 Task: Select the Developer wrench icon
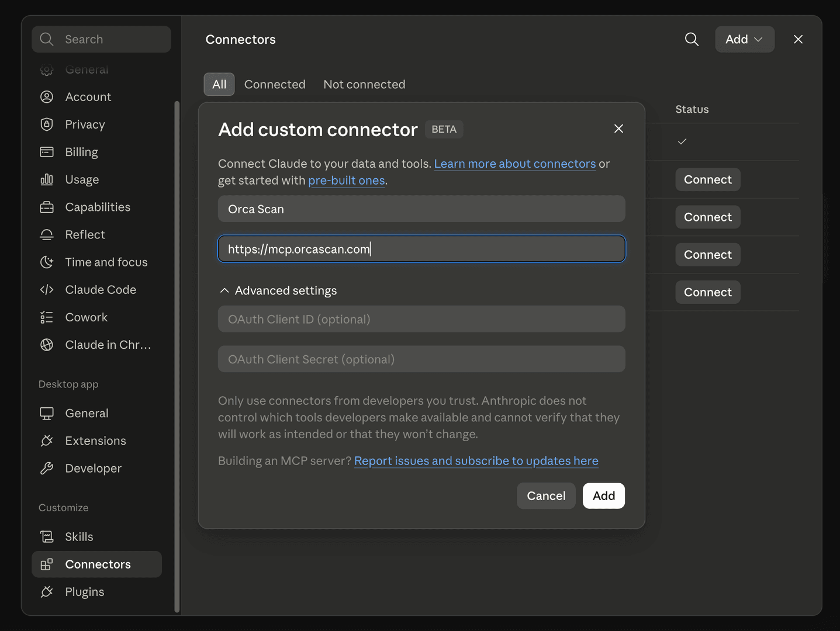click(47, 468)
